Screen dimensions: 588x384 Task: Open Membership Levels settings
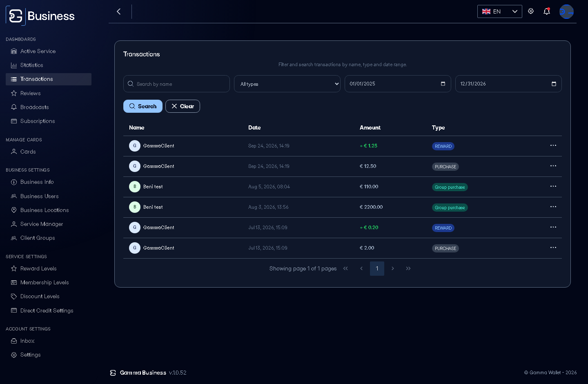coord(49,282)
